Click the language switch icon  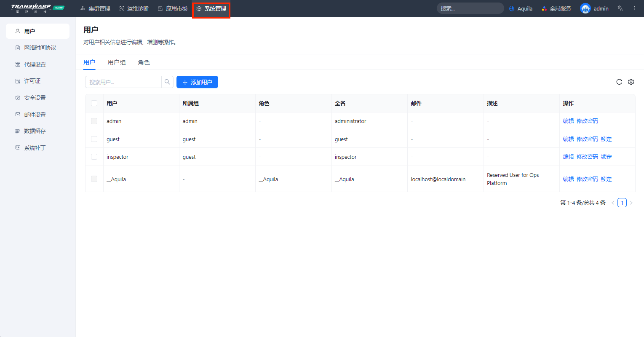pyautogui.click(x=620, y=8)
